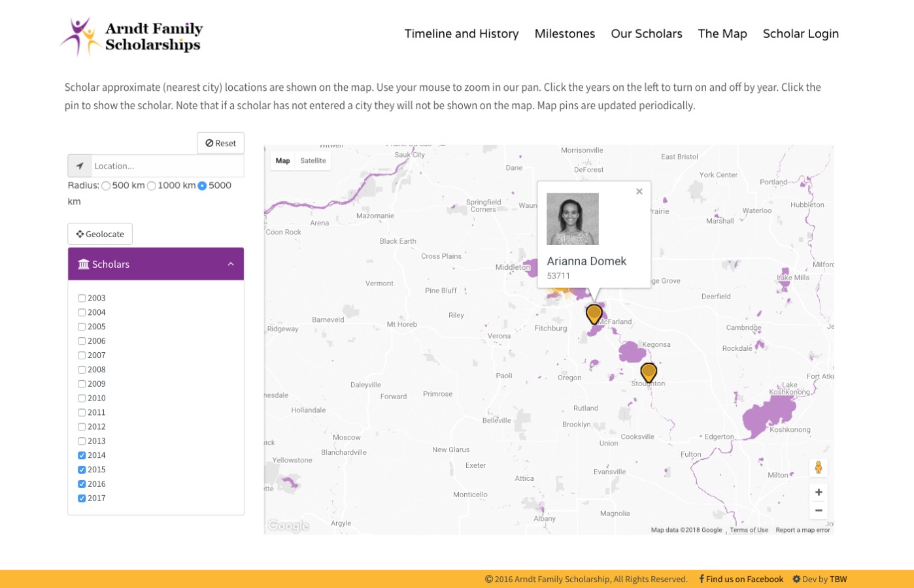
Task: Collapse the Scholars panel chevron
Action: coord(231,264)
